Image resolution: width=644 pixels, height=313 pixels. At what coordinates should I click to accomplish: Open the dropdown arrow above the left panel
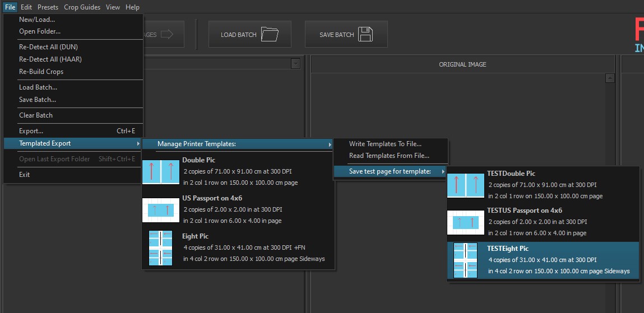[295, 64]
